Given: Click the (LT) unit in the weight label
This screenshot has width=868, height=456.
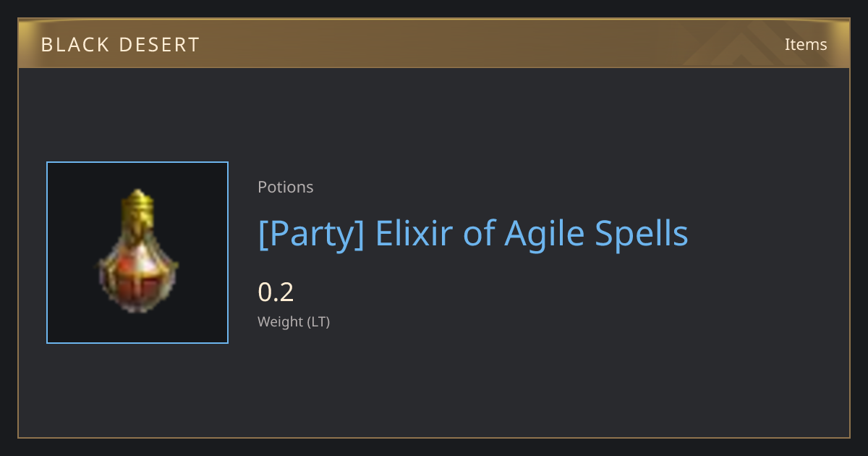Looking at the screenshot, I should (319, 322).
